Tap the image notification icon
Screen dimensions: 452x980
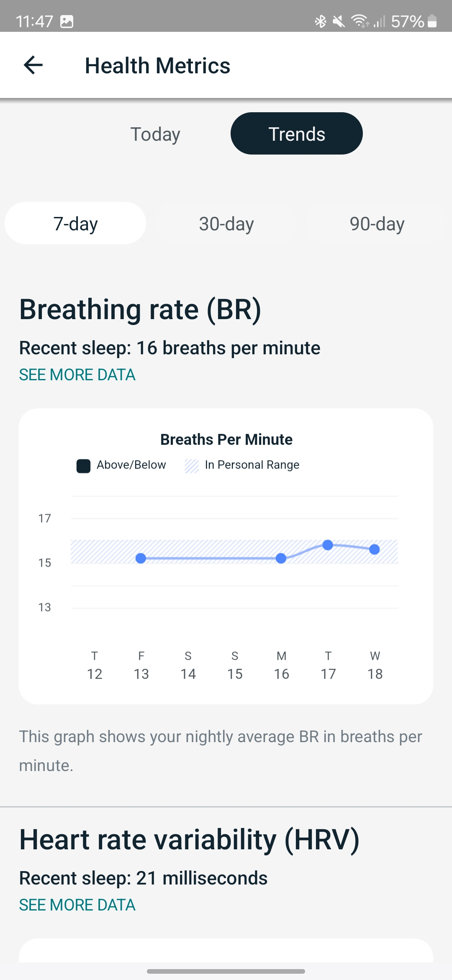[x=67, y=21]
